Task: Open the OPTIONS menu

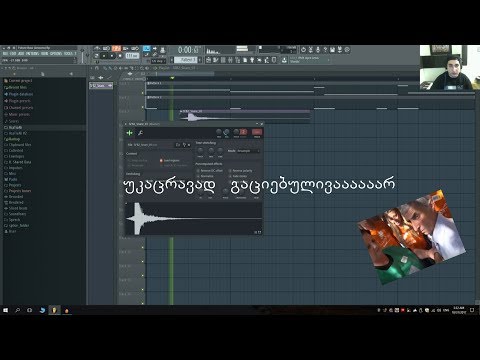Action: click(56, 54)
